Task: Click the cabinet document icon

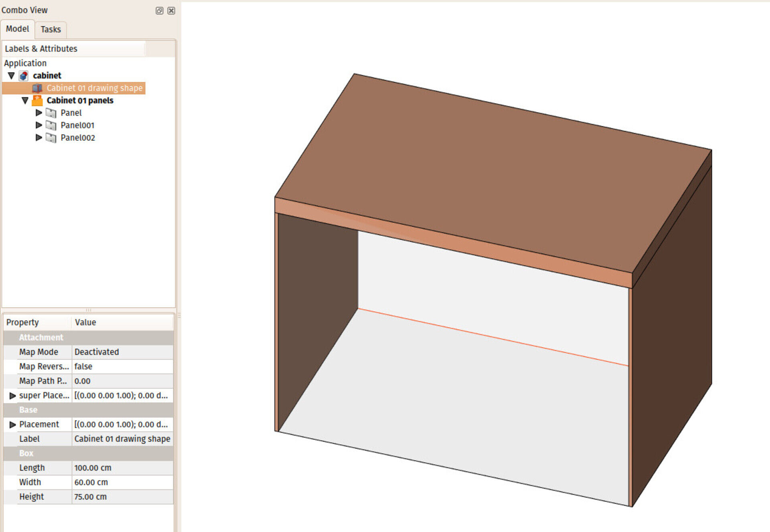Action: (x=24, y=76)
